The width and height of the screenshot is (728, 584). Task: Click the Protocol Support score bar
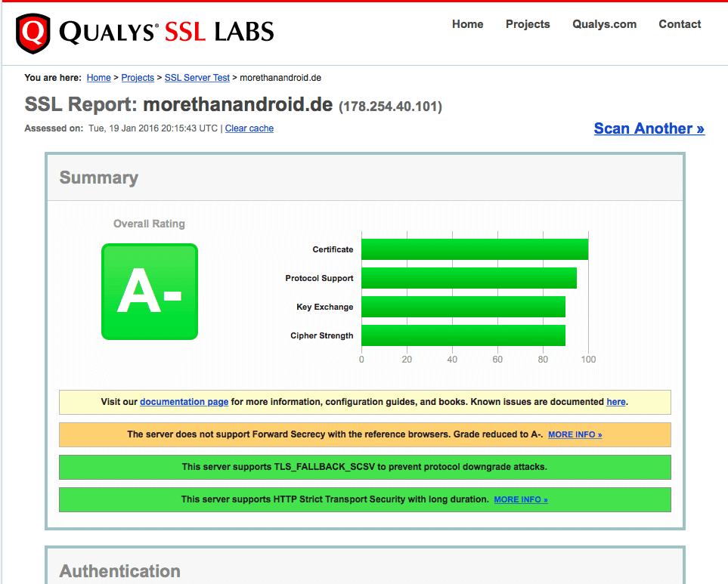click(469, 278)
